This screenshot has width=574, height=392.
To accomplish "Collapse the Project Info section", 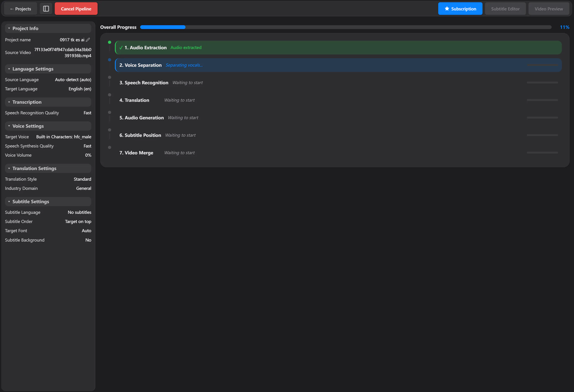I will tap(48, 28).
